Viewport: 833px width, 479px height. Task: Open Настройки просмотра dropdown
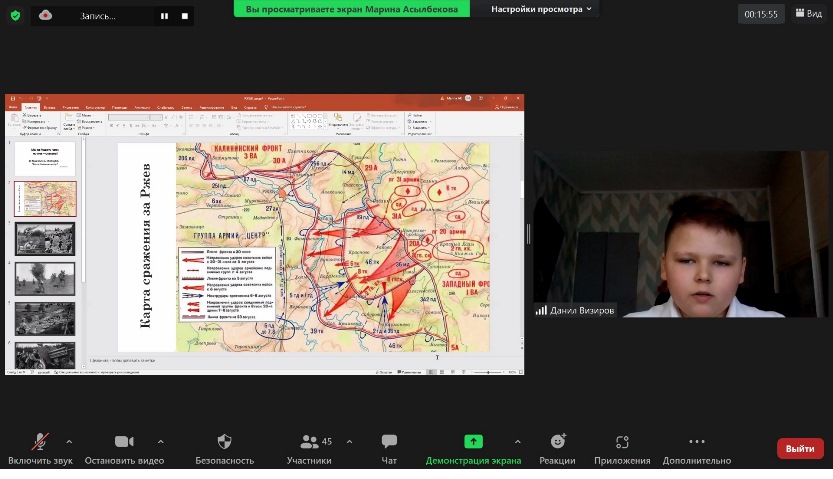click(x=541, y=9)
